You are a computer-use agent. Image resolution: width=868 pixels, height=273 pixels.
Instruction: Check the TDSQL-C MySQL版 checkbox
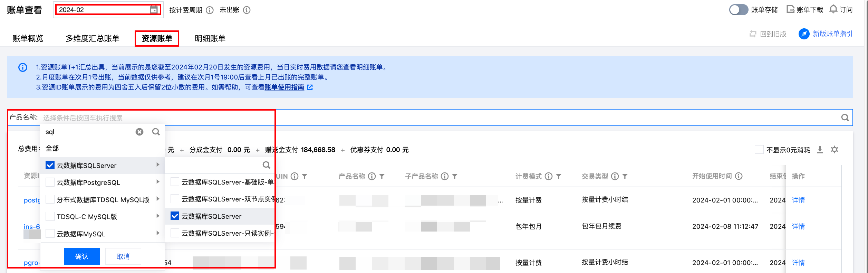pyautogui.click(x=50, y=216)
